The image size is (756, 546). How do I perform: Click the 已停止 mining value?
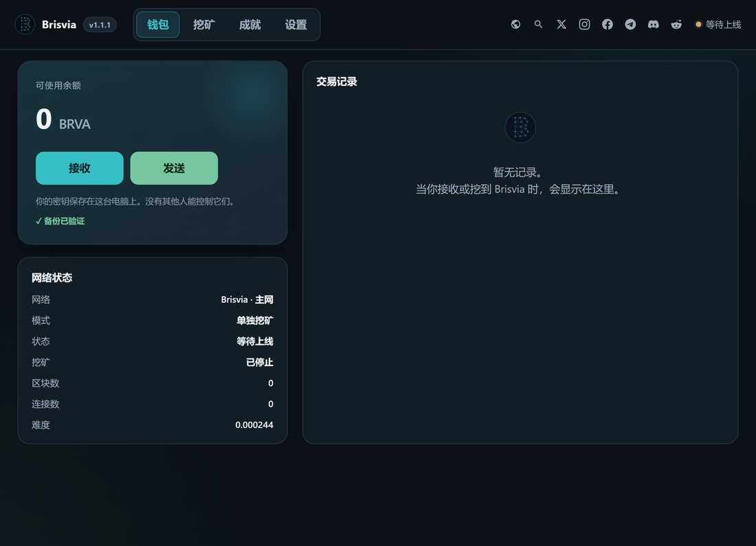259,362
